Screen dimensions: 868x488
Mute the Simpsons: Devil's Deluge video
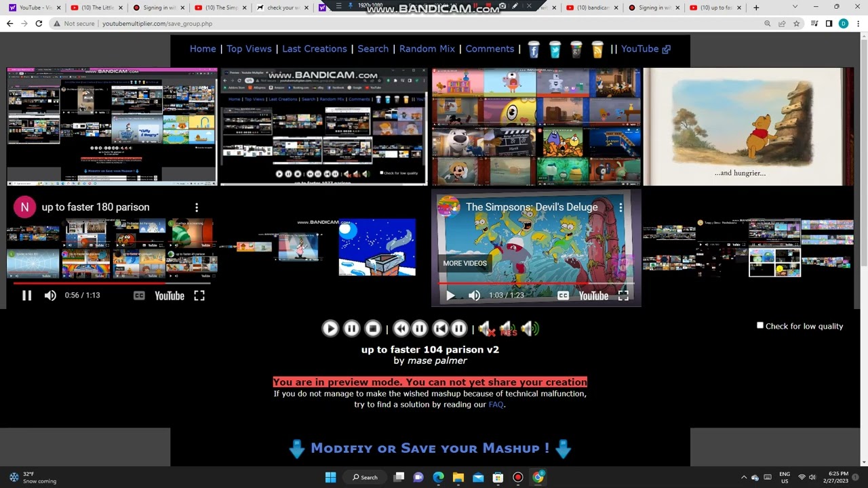pyautogui.click(x=474, y=296)
